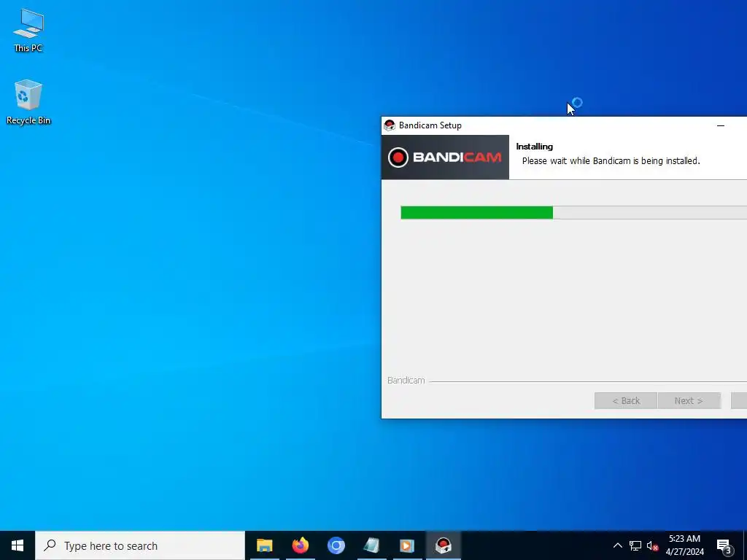Open the media player taskbar icon

407,545
